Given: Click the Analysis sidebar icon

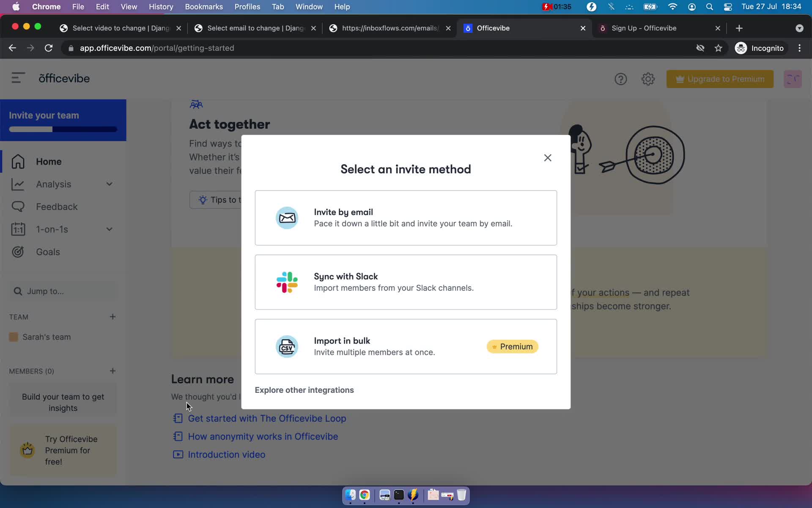Looking at the screenshot, I should point(16,184).
